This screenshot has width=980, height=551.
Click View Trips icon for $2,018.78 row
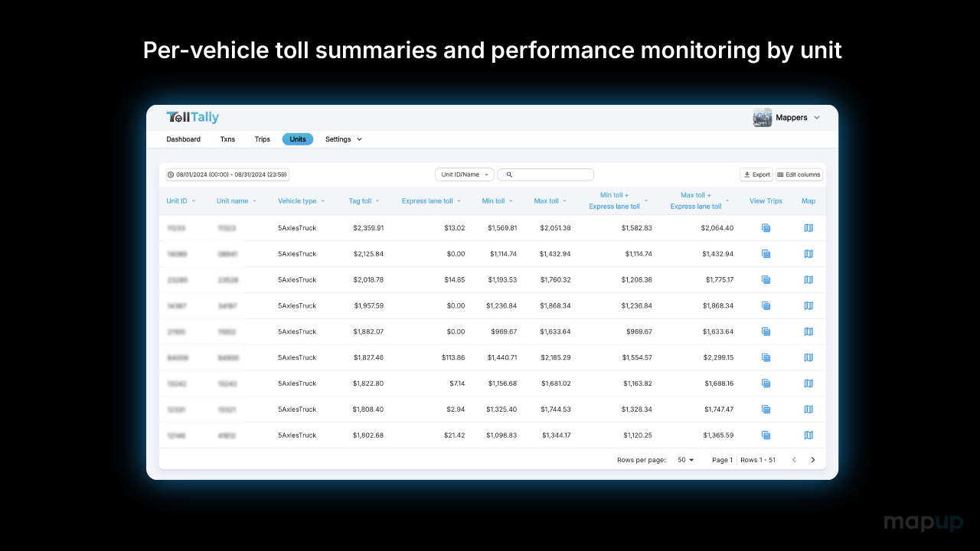click(x=766, y=280)
